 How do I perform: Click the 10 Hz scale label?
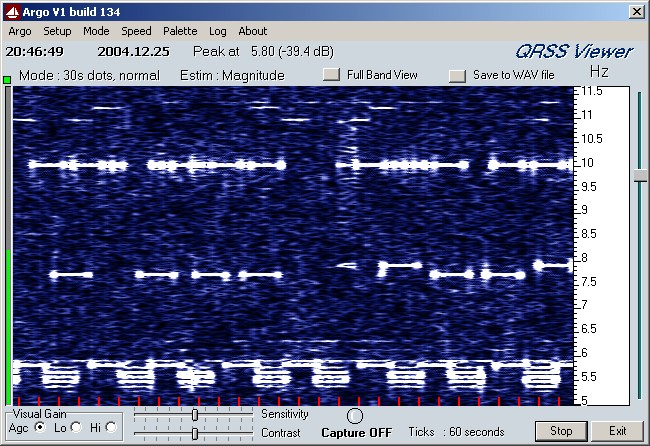click(x=587, y=163)
